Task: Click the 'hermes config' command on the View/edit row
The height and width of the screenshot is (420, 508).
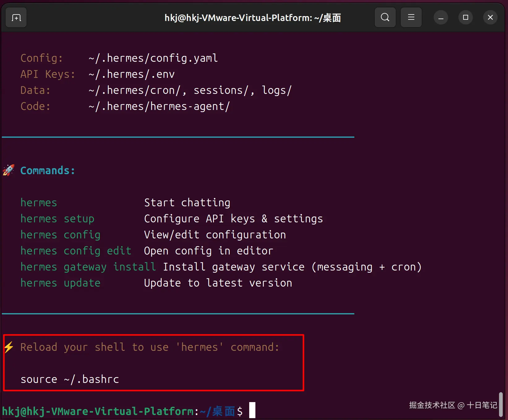Action: coord(60,235)
